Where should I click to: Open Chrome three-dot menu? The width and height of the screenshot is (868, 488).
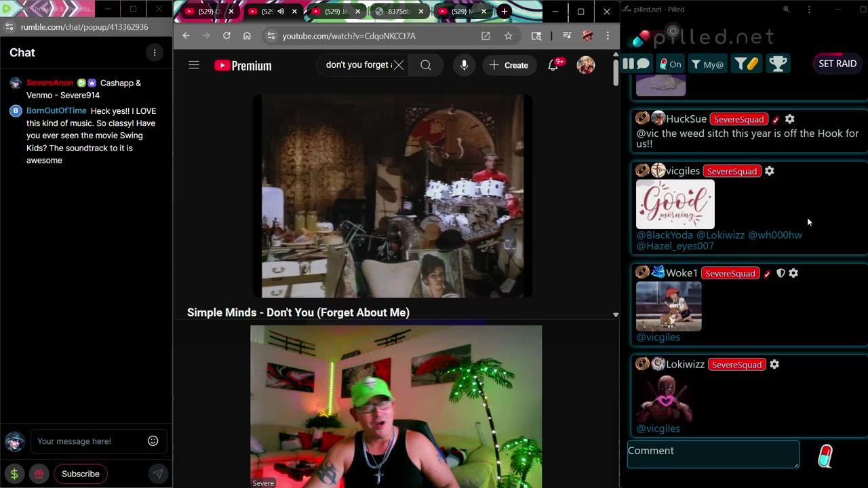pos(608,36)
